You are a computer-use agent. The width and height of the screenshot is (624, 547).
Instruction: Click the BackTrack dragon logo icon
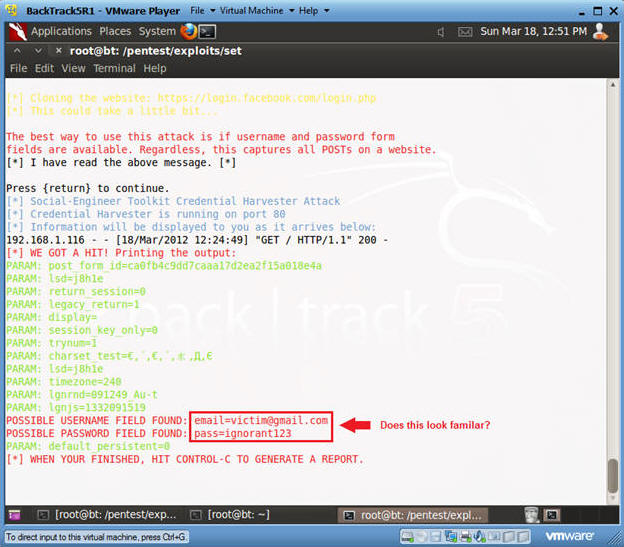click(x=18, y=32)
